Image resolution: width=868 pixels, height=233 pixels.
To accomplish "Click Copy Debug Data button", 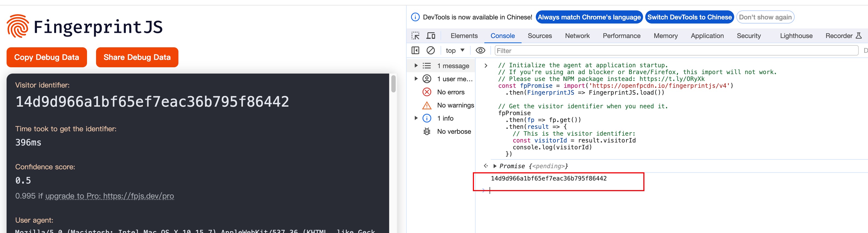I will click(47, 57).
